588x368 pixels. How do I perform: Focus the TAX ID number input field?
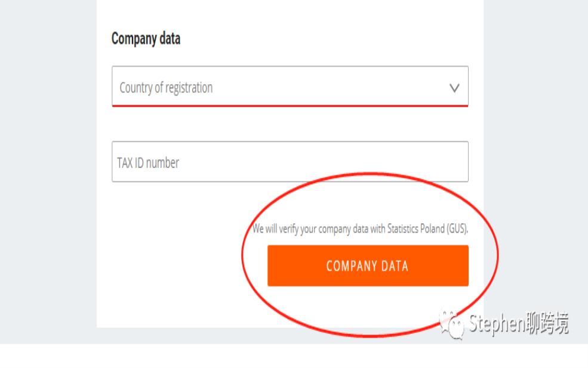click(290, 162)
